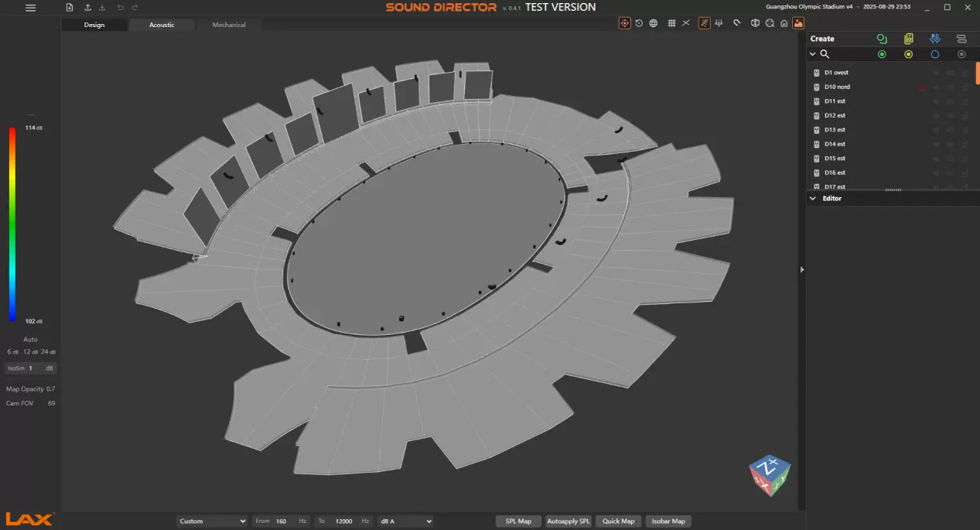Click the globe icon in the view toolbar
This screenshot has width=980, height=530.
[x=654, y=23]
